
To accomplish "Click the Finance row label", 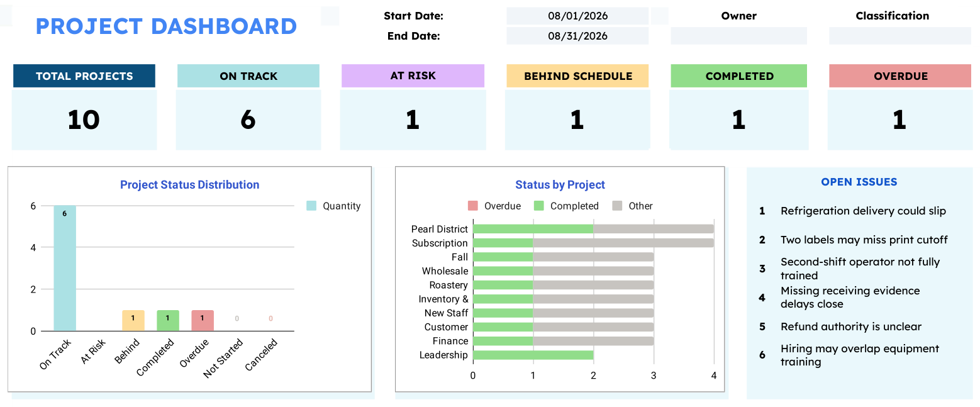I will [x=450, y=341].
